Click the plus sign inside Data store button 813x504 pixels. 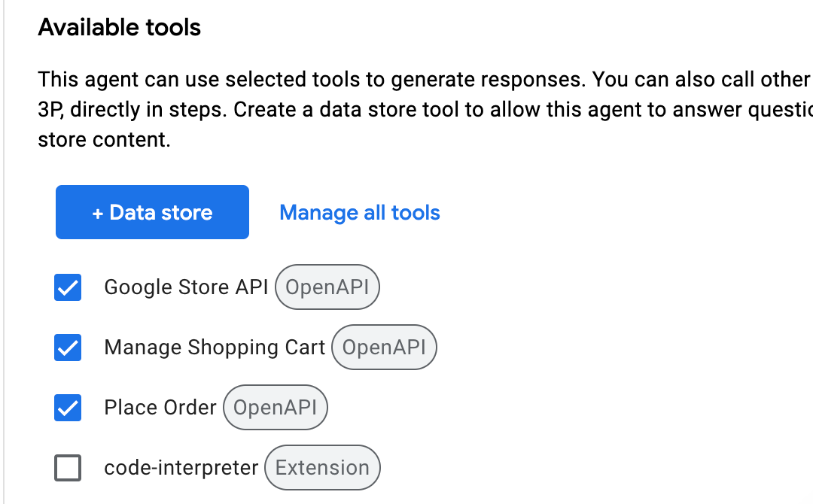(x=97, y=213)
